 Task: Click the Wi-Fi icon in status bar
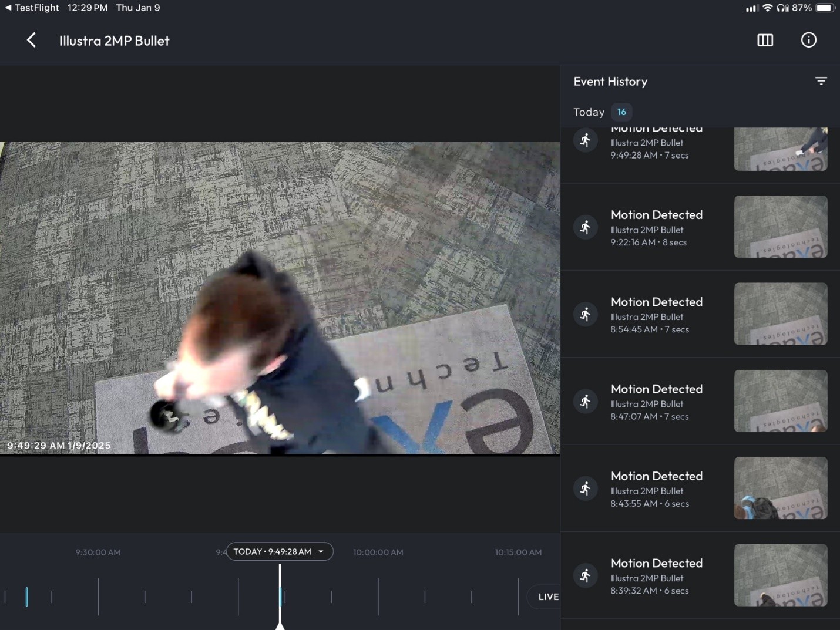tap(767, 8)
